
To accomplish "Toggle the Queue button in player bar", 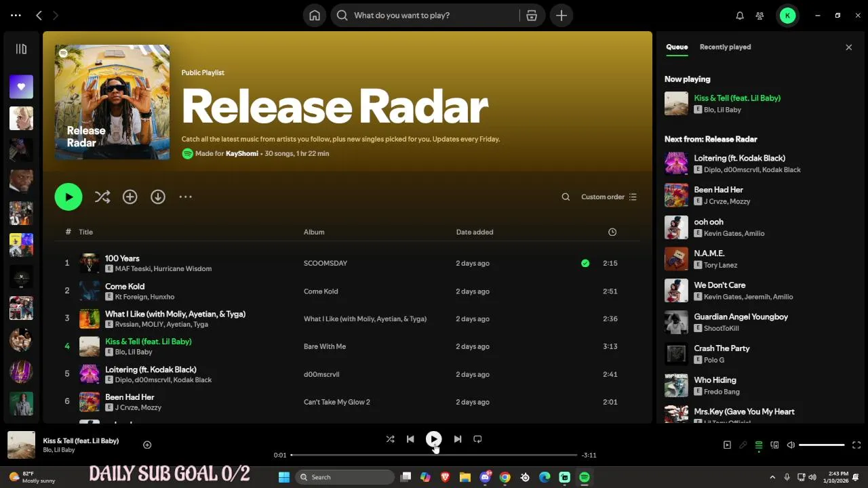I will [759, 445].
